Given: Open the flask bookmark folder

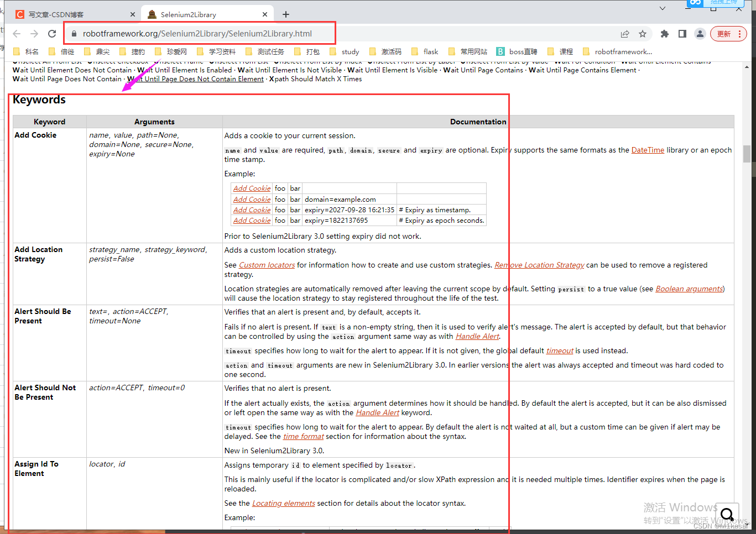Looking at the screenshot, I should 425,51.
